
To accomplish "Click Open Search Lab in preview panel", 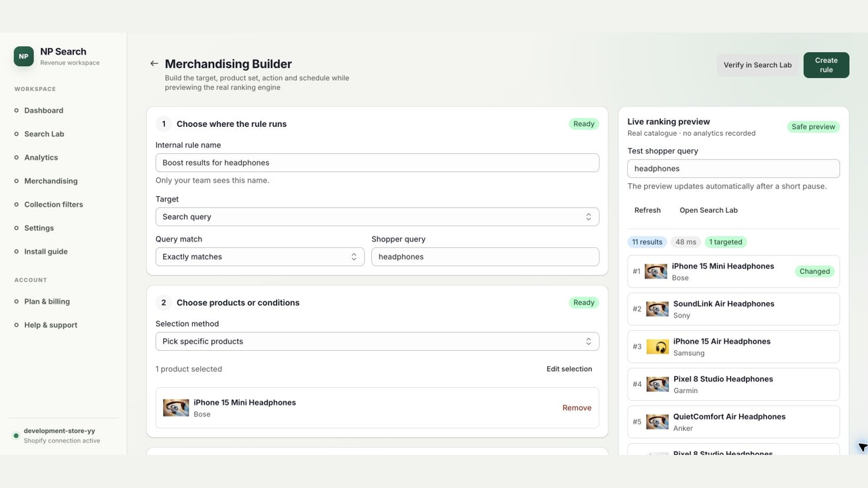I will click(x=709, y=210).
